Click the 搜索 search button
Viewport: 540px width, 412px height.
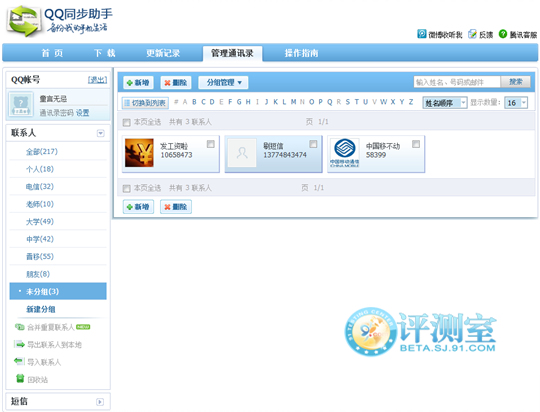click(x=516, y=82)
